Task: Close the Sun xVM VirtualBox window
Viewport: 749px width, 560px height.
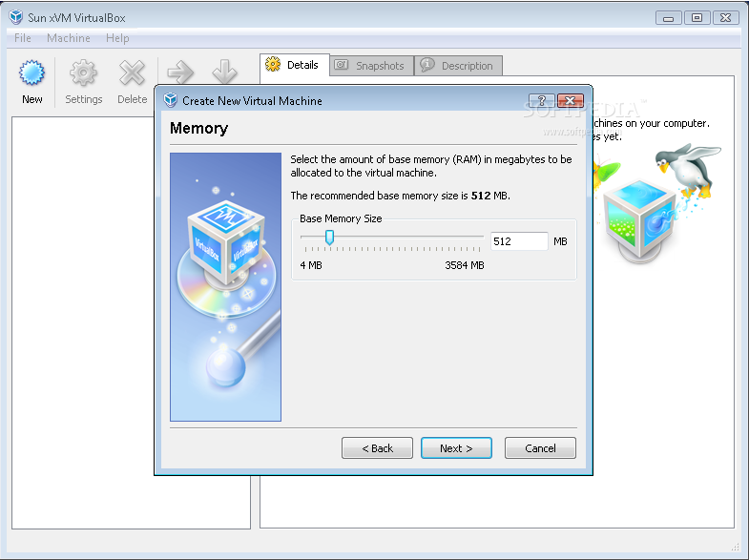Action: tap(725, 18)
